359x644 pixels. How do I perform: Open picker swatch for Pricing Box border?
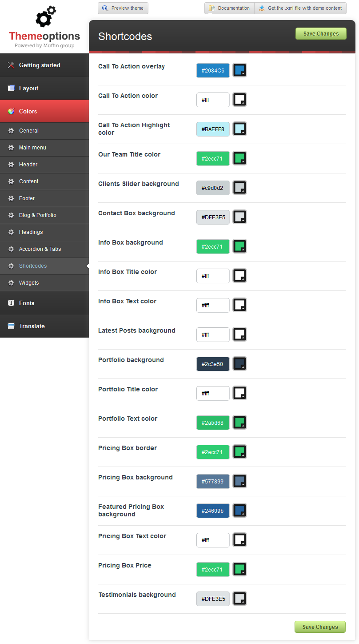pyautogui.click(x=240, y=452)
